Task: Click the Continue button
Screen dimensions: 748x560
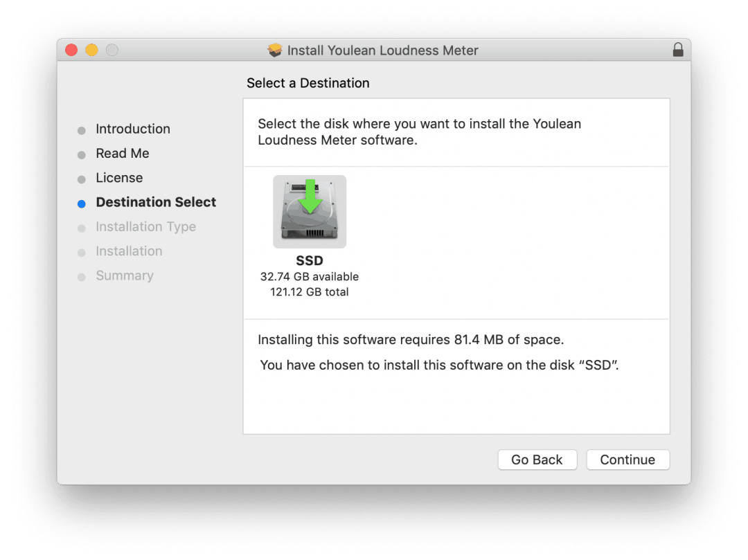Action: pos(627,459)
